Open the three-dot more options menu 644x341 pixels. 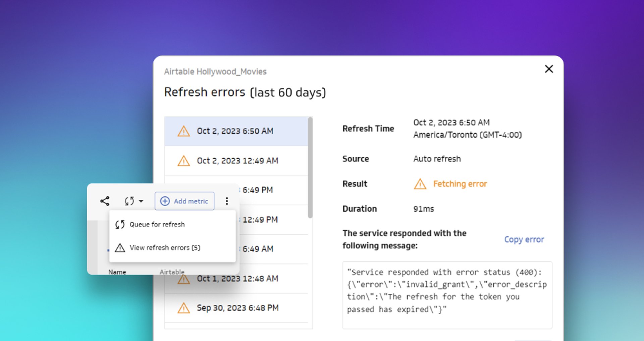point(227,201)
